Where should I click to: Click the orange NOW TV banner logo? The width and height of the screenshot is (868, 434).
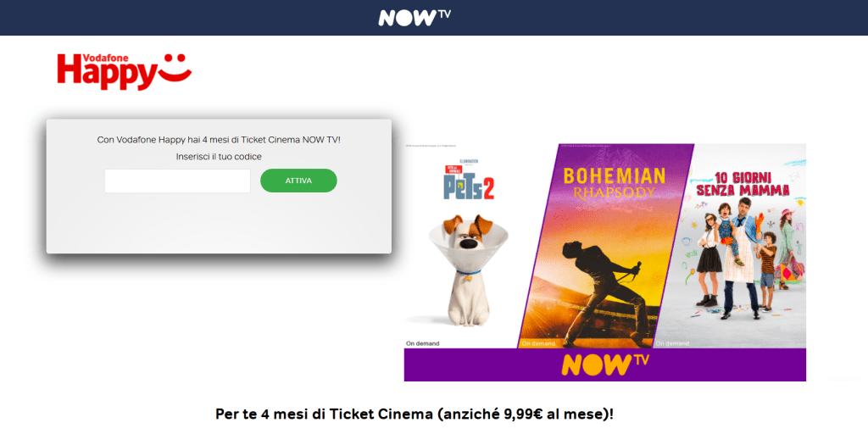tap(605, 364)
